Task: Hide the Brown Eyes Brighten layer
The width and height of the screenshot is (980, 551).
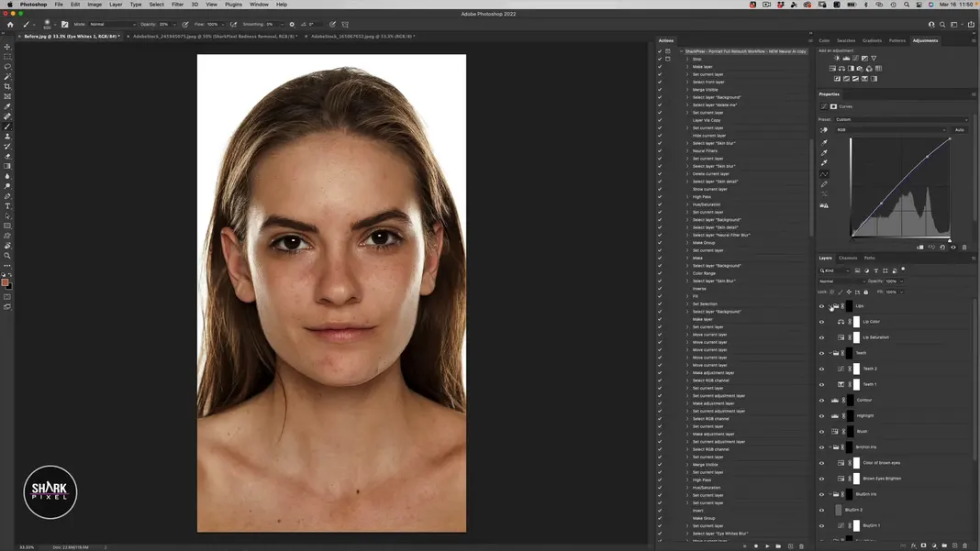Action: pyautogui.click(x=822, y=479)
